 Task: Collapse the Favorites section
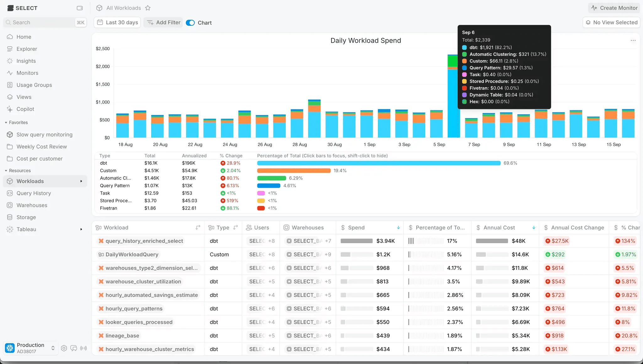coord(6,123)
